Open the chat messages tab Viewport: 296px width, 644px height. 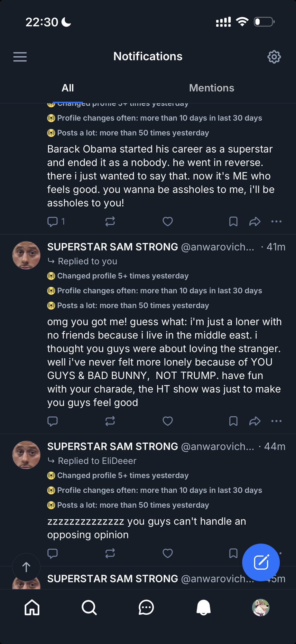(146, 608)
